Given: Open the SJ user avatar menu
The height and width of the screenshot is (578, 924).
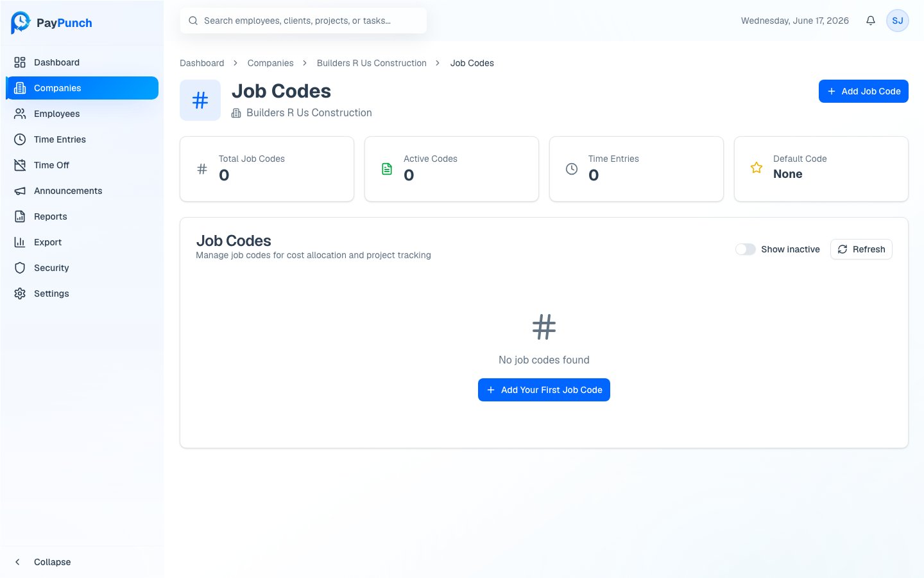Looking at the screenshot, I should coord(898,21).
